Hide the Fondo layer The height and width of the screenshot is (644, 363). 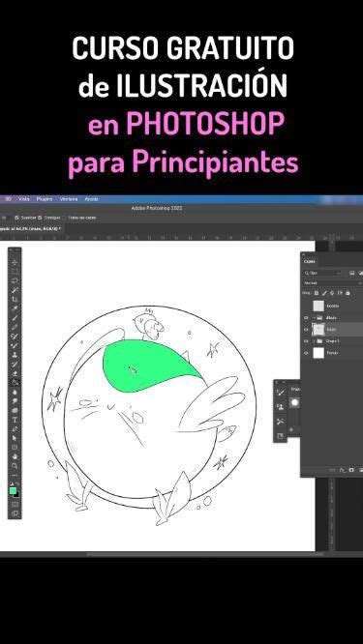306,353
